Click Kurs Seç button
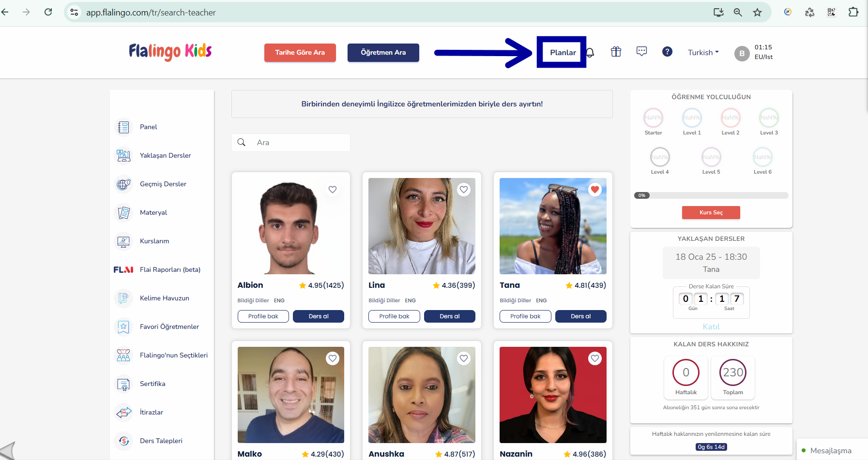The height and width of the screenshot is (460, 868). (x=711, y=212)
